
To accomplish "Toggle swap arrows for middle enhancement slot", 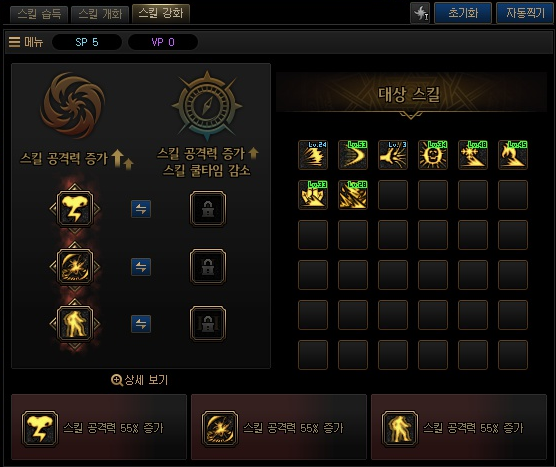I will click(x=141, y=267).
